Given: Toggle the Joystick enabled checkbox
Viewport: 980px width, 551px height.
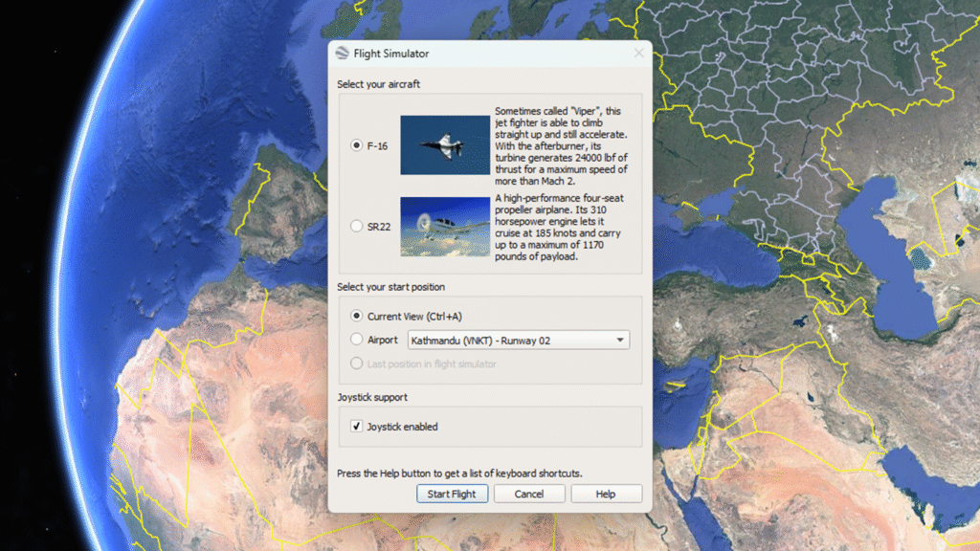Looking at the screenshot, I should click(357, 427).
